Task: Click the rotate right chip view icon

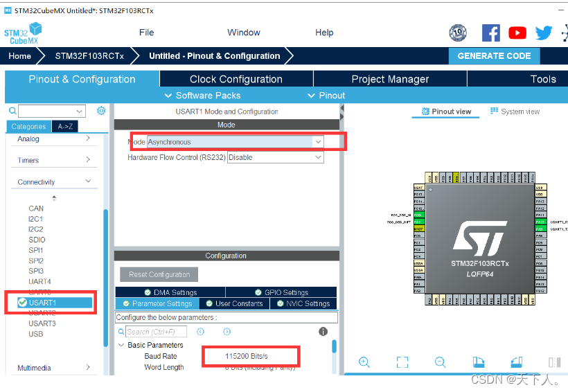Action: pyautogui.click(x=517, y=362)
